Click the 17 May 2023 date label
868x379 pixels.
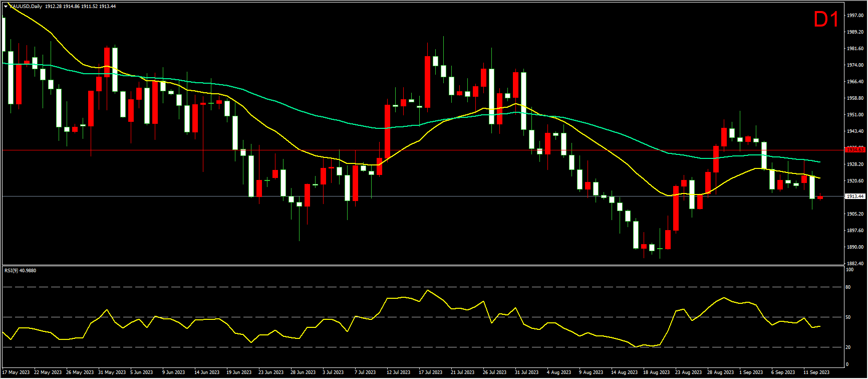click(17, 372)
